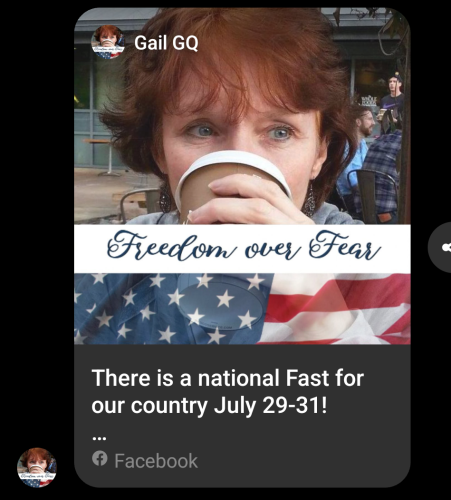Tap the share button beside the message
This screenshot has height=500, width=451.
[x=441, y=248]
